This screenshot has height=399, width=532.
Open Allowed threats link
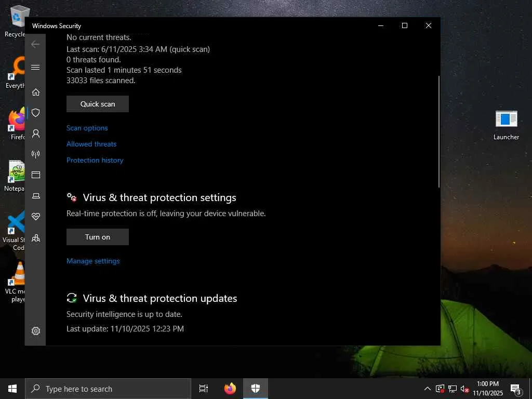coord(91,144)
